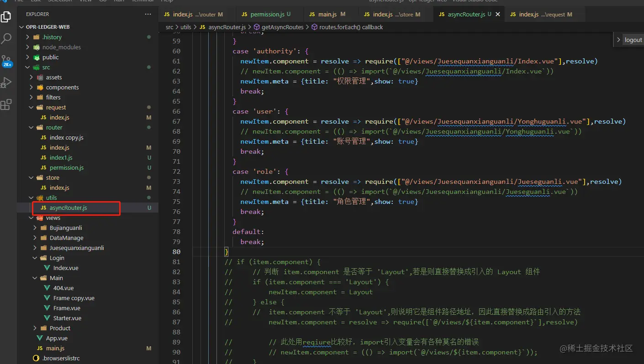Collapse the router folder

pyautogui.click(x=32, y=127)
